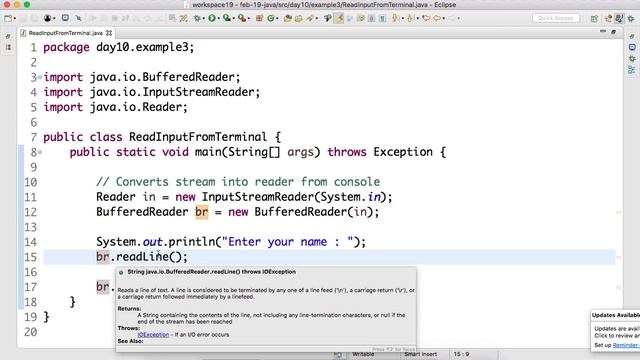Click the New file wizard icon
The width and height of the screenshot is (640, 360).
pyautogui.click(x=7, y=18)
